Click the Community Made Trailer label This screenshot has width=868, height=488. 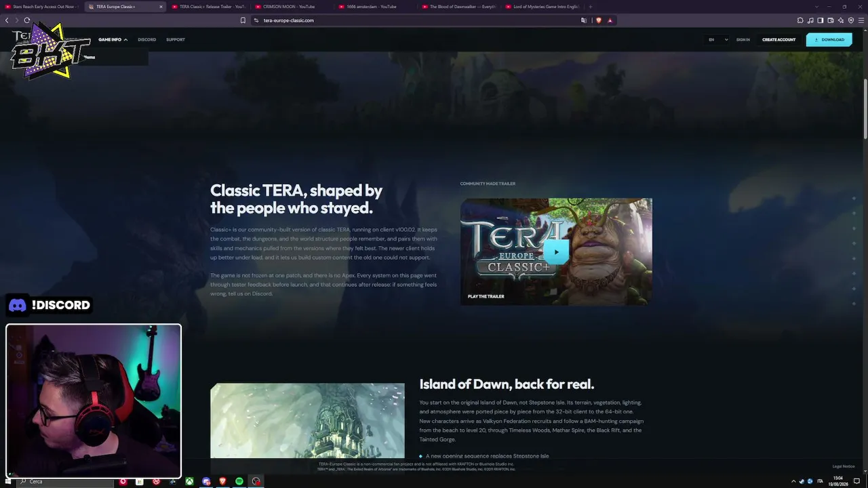(488, 184)
